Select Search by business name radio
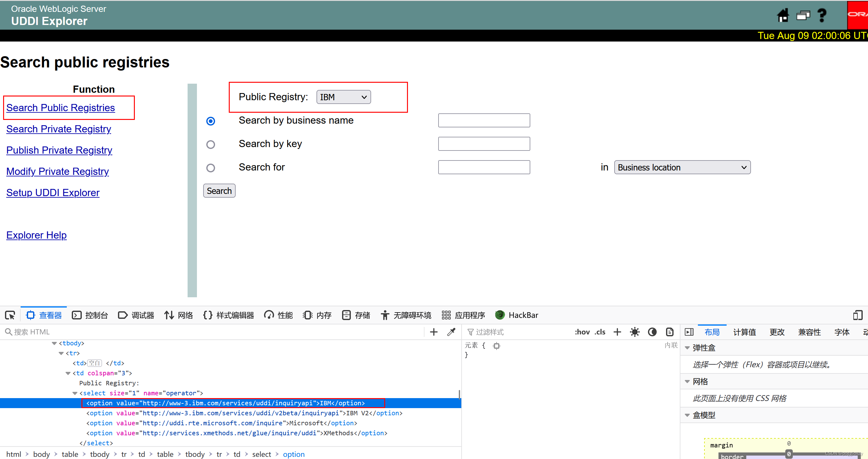Image resolution: width=868 pixels, height=459 pixels. pyautogui.click(x=211, y=121)
